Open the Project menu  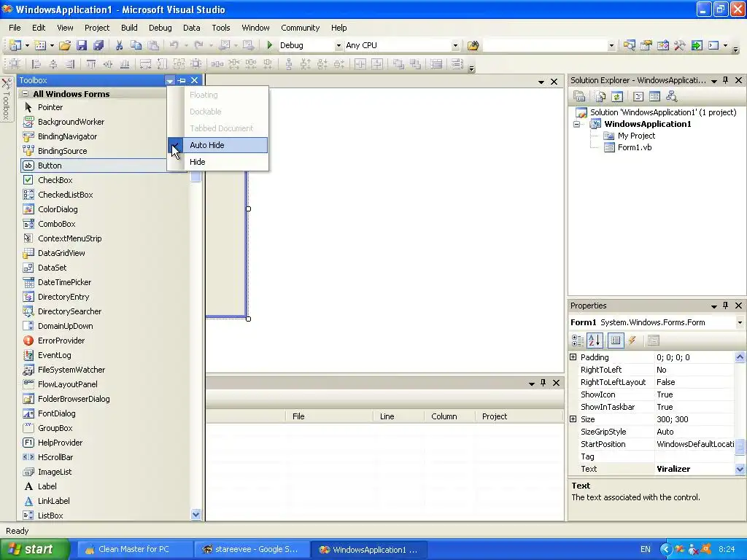(97, 28)
